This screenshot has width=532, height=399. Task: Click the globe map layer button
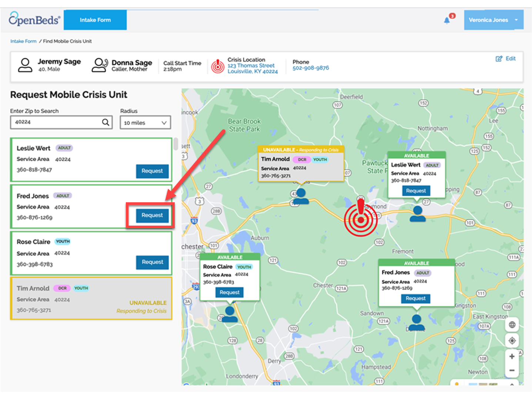(x=512, y=325)
